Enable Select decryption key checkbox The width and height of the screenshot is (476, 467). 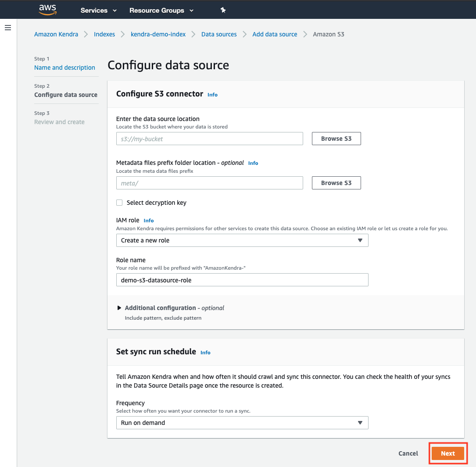click(x=119, y=203)
